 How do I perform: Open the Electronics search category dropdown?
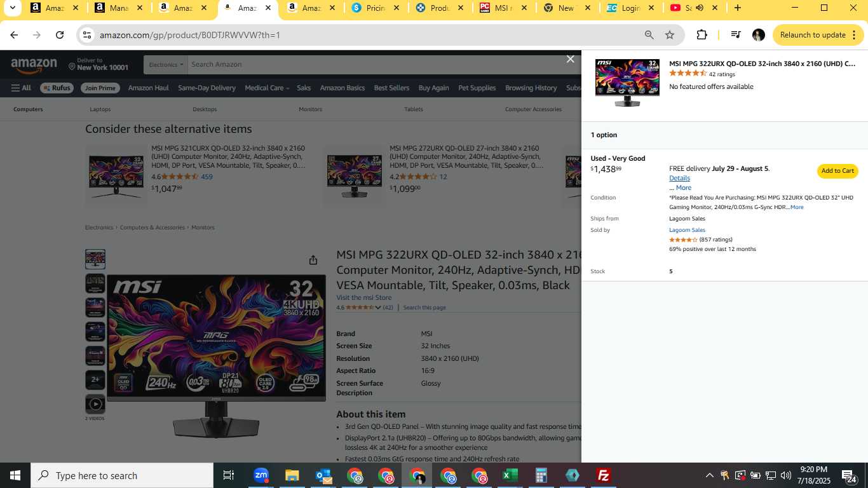(x=166, y=65)
